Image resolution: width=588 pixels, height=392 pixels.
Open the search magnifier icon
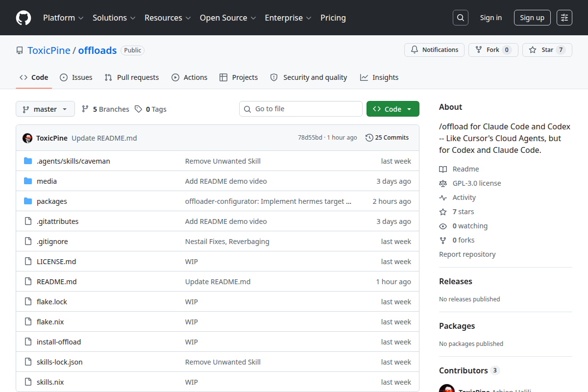460,18
